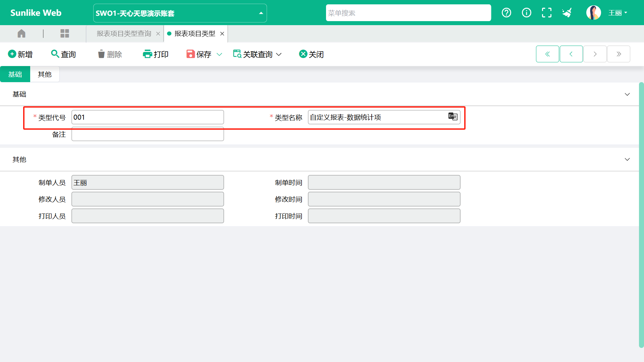Click the 查询 search button
This screenshot has width=644, height=362.
63,54
